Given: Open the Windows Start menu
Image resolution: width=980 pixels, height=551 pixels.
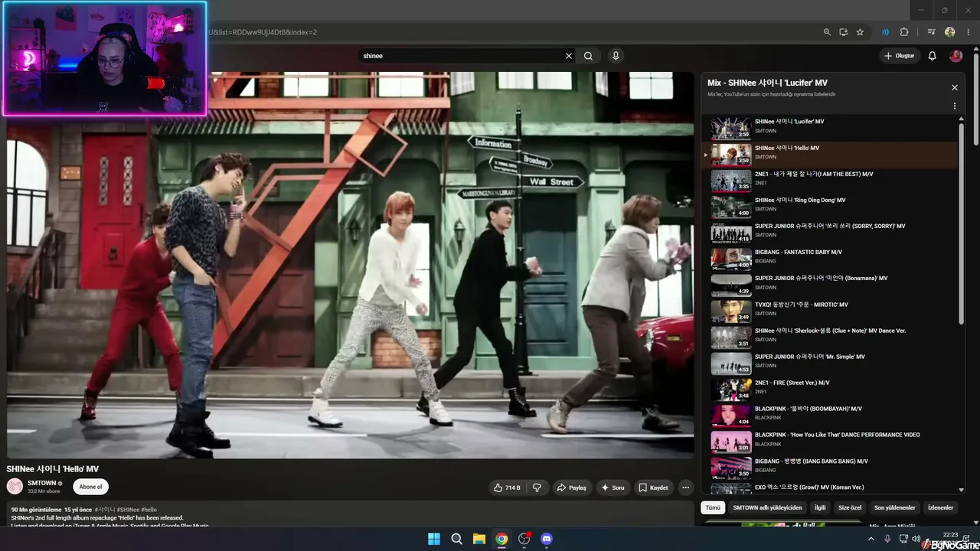Looking at the screenshot, I should pyautogui.click(x=434, y=539).
